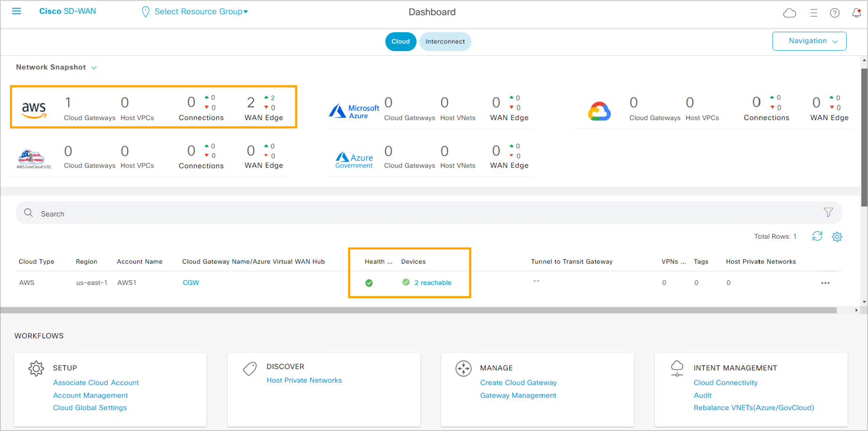The height and width of the screenshot is (431, 868).
Task: Click the Region column header
Action: tap(87, 262)
